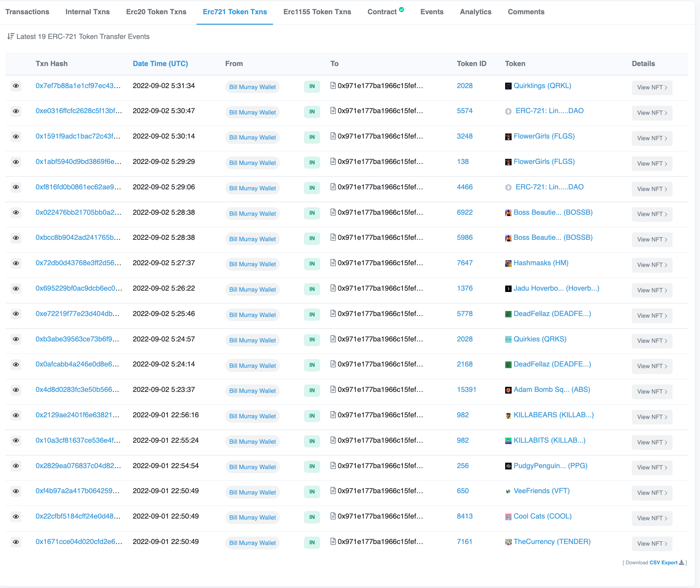
Task: Click the VeeFriends token logo icon
Action: tap(508, 491)
